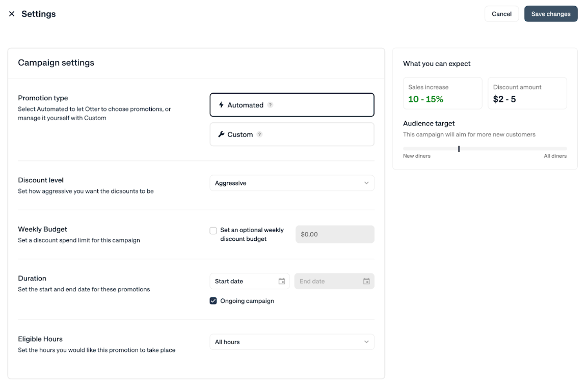Viewport: 588px width, 387px height.
Task: Select the Custom promotion type
Action: coord(292,134)
